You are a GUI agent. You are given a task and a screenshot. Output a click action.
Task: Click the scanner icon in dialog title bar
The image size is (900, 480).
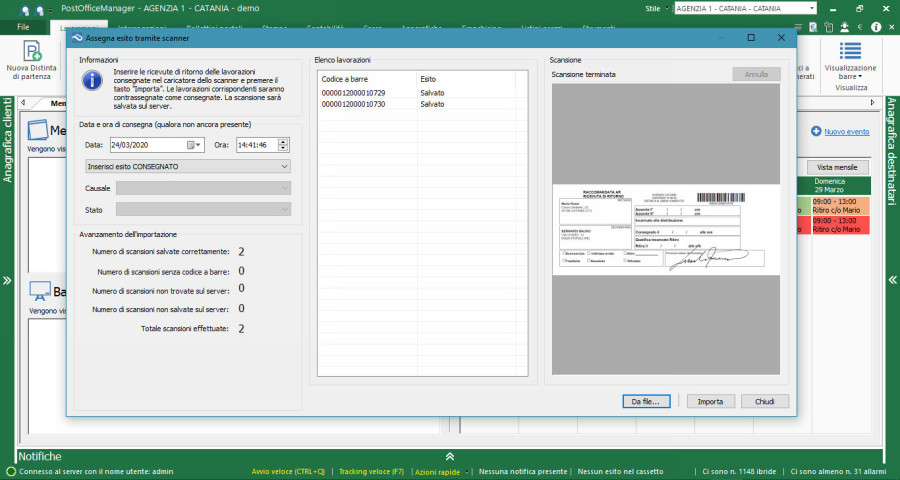[x=77, y=38]
